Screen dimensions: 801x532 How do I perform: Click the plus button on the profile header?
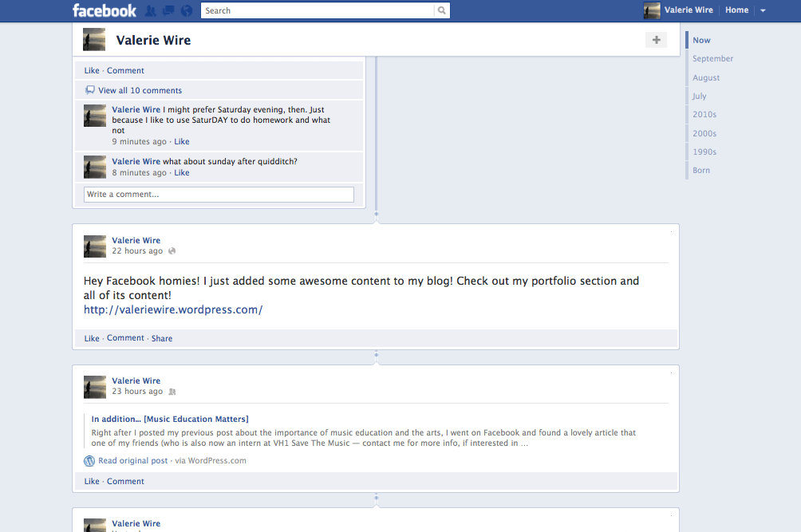pos(656,40)
